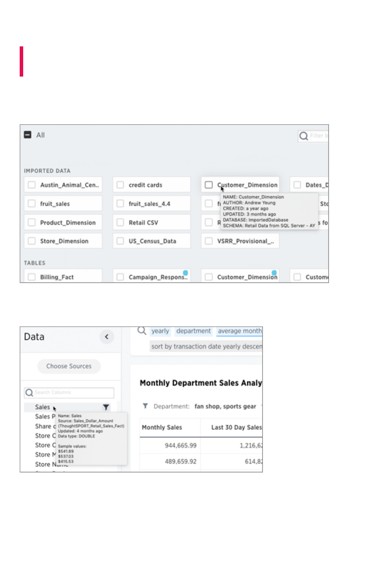Viewport: 378px width, 588px height.
Task: Check the Austin_Animal_Cen.. checkbox
Action: [x=31, y=185]
